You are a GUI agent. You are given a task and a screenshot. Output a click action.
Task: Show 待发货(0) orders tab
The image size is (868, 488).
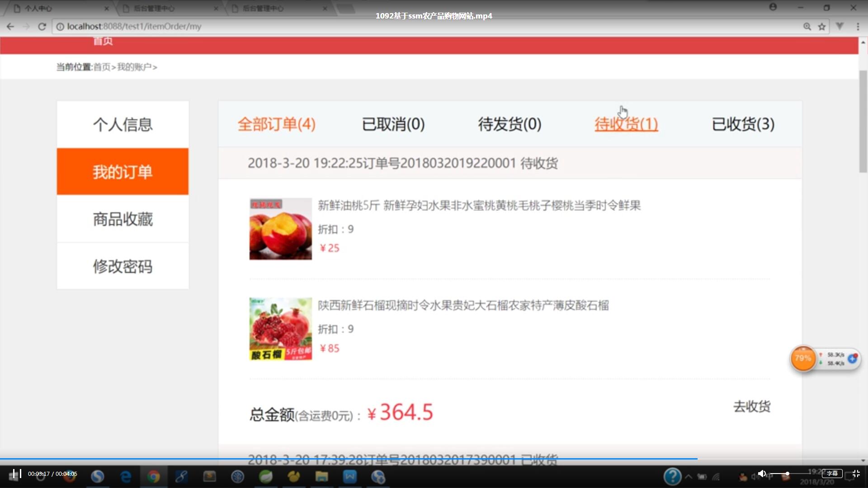[x=509, y=124]
